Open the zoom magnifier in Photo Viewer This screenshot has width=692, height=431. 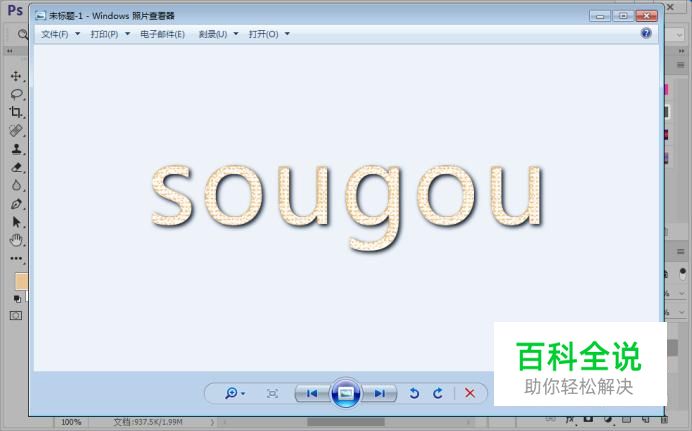[232, 393]
